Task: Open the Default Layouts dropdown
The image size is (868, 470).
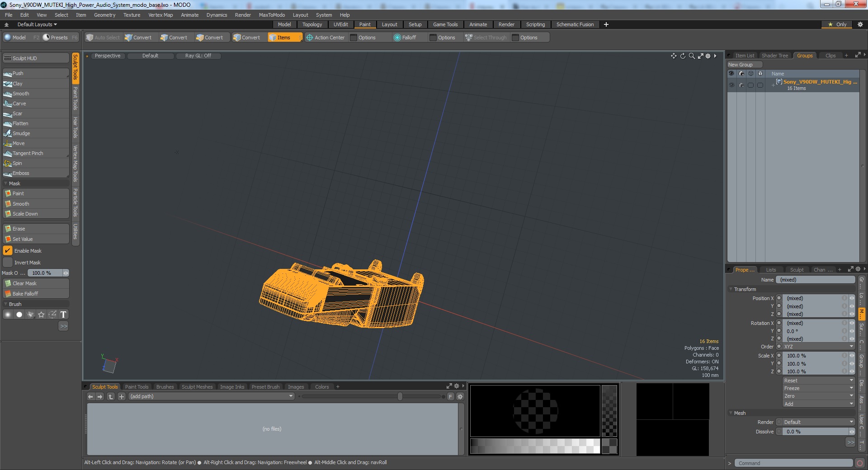Action: 37,24
